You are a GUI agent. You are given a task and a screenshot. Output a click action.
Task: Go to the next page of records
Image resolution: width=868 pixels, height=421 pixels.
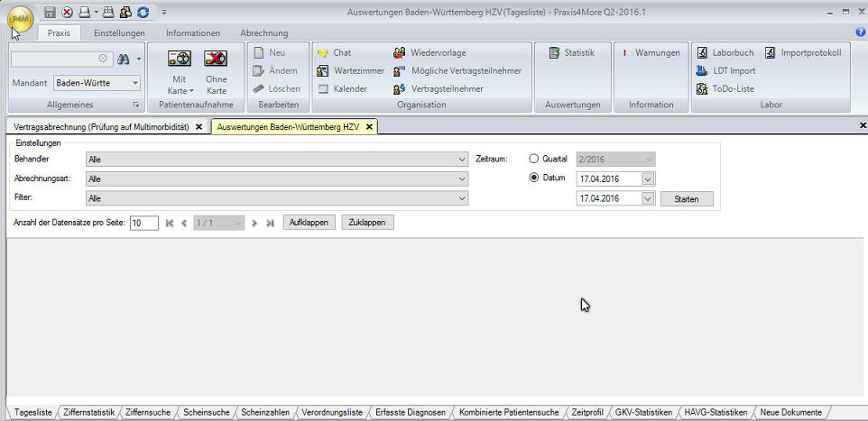tap(254, 223)
